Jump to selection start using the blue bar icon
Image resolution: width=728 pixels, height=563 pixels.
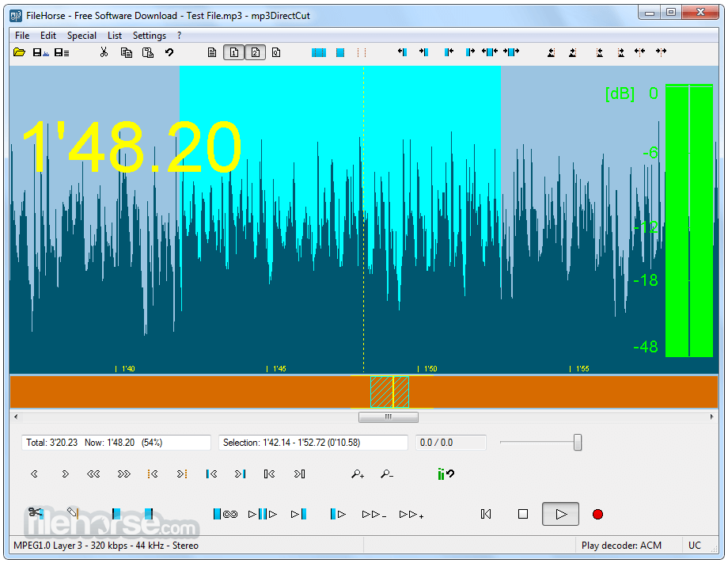click(211, 474)
